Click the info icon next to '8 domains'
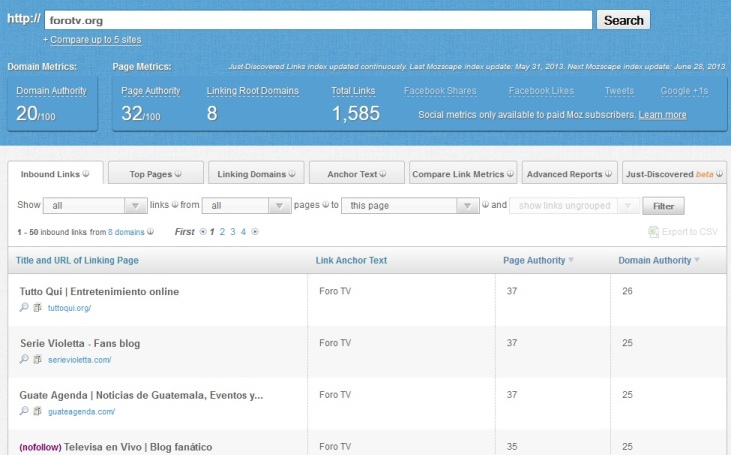 pos(150,231)
